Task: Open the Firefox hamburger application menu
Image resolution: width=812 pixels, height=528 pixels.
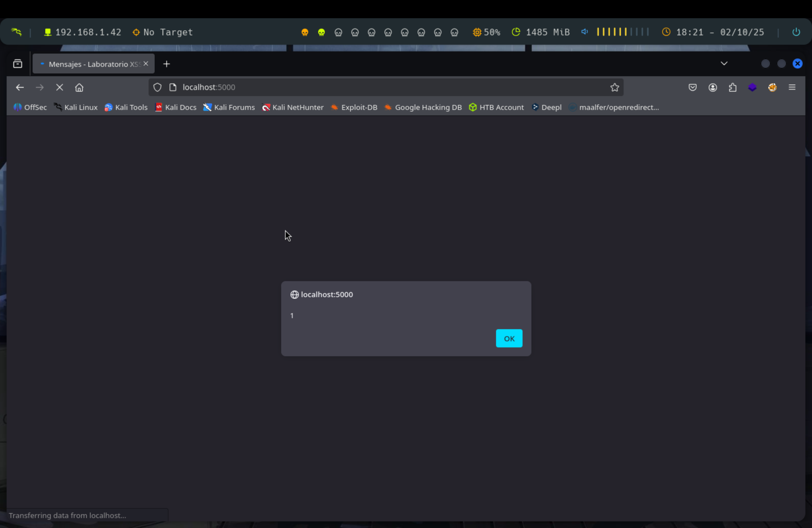Action: tap(792, 88)
